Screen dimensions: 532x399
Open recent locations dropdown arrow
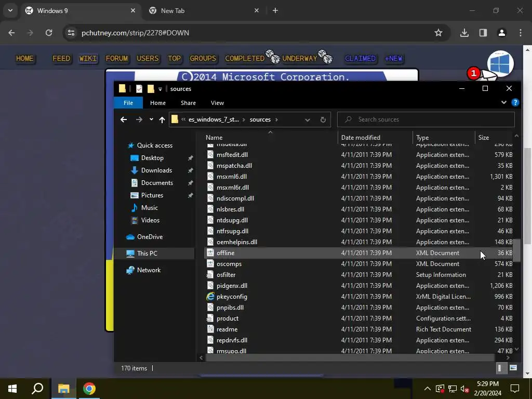point(151,119)
